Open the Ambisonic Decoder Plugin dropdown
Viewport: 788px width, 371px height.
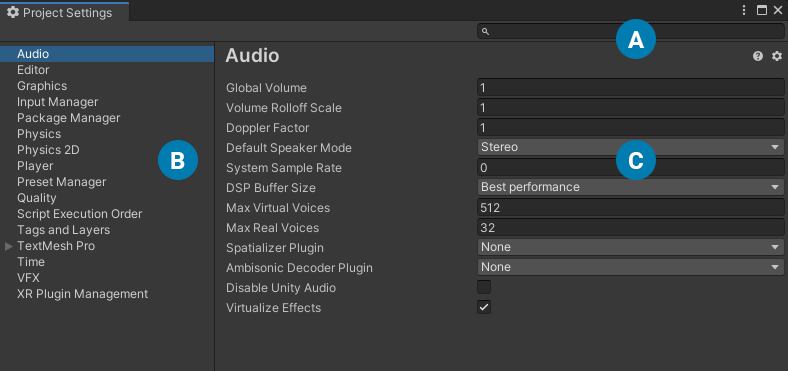tap(631, 267)
